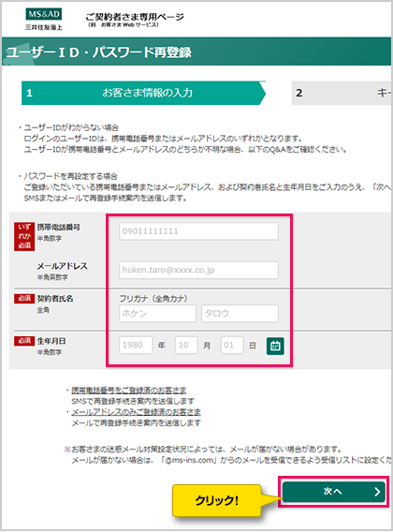The width and height of the screenshot is (393, 532).
Task: Click the 必須 badge beside 契約者氏名
Action: [x=24, y=299]
